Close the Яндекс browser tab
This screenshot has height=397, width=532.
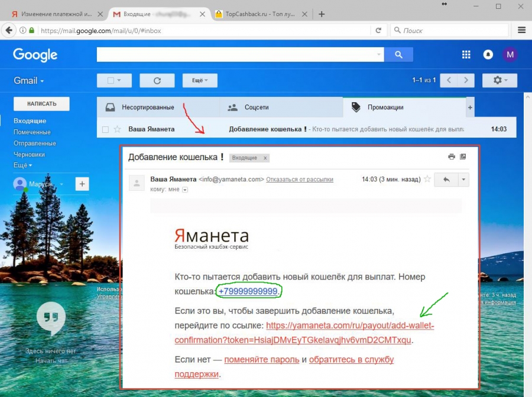pos(100,14)
